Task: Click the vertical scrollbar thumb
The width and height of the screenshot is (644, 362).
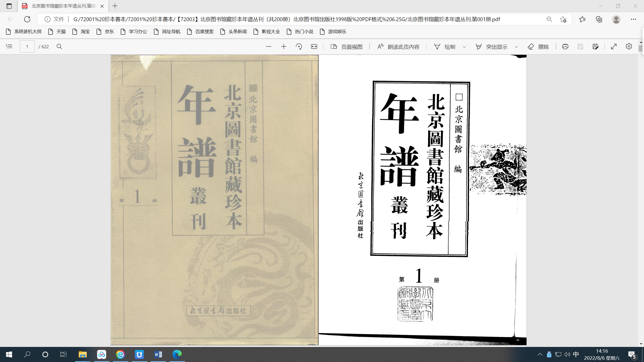Action: 641,48
